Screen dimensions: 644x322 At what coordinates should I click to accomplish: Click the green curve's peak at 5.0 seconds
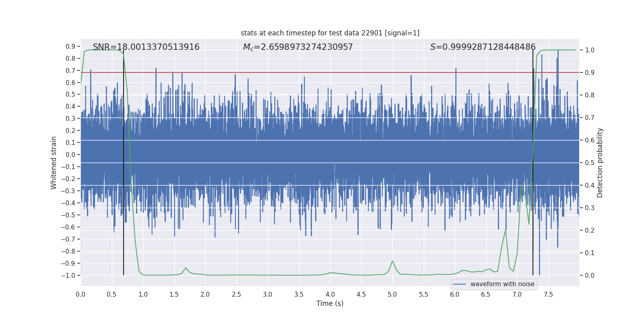click(392, 261)
